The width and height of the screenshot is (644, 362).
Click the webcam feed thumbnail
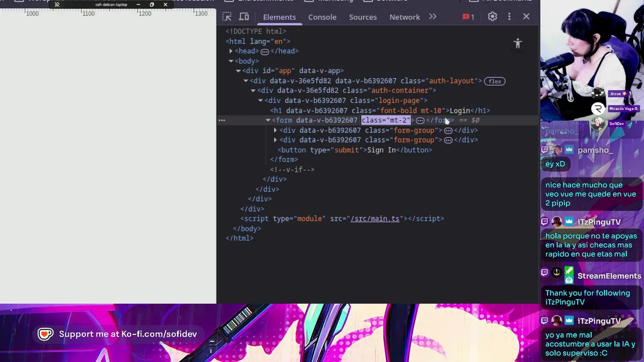[592, 61]
